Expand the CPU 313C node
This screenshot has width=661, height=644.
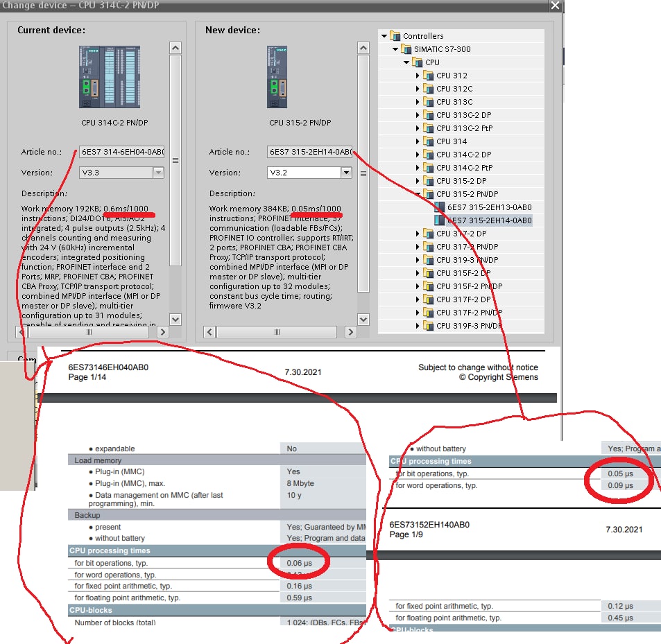coord(418,101)
